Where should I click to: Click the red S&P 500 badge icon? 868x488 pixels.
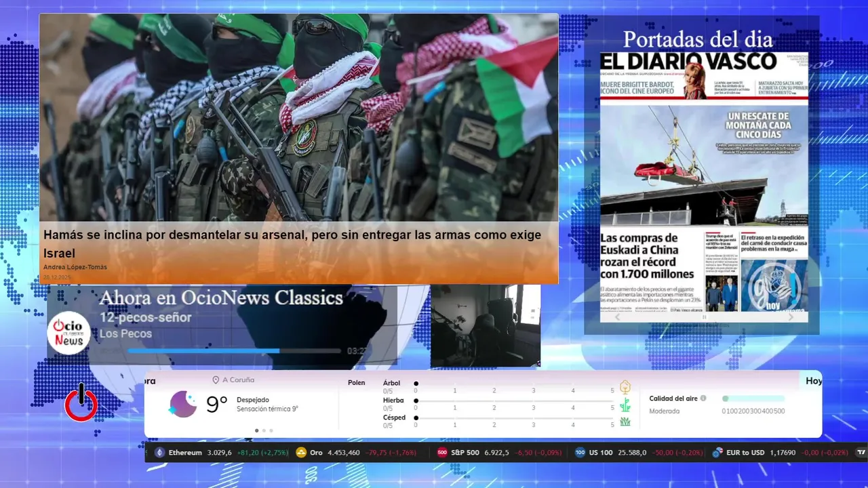coord(442,453)
